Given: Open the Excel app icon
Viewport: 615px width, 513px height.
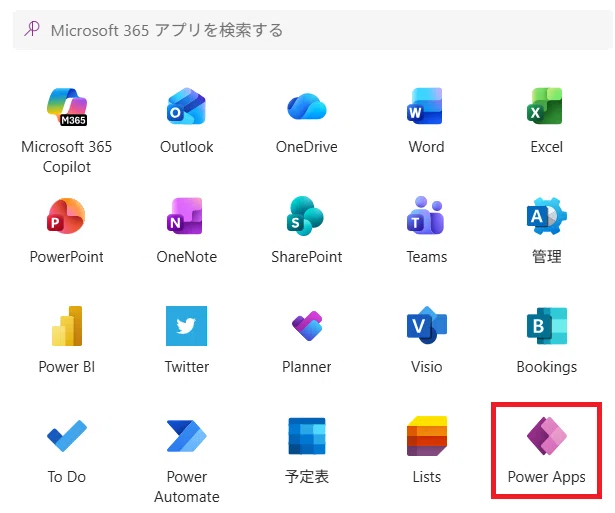Looking at the screenshot, I should (x=546, y=106).
